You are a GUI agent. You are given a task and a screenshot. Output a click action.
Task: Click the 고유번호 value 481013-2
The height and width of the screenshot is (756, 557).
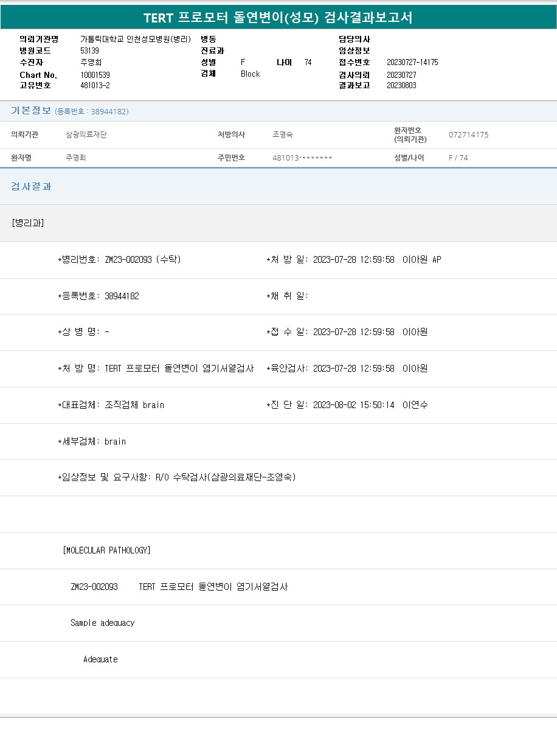tap(95, 86)
